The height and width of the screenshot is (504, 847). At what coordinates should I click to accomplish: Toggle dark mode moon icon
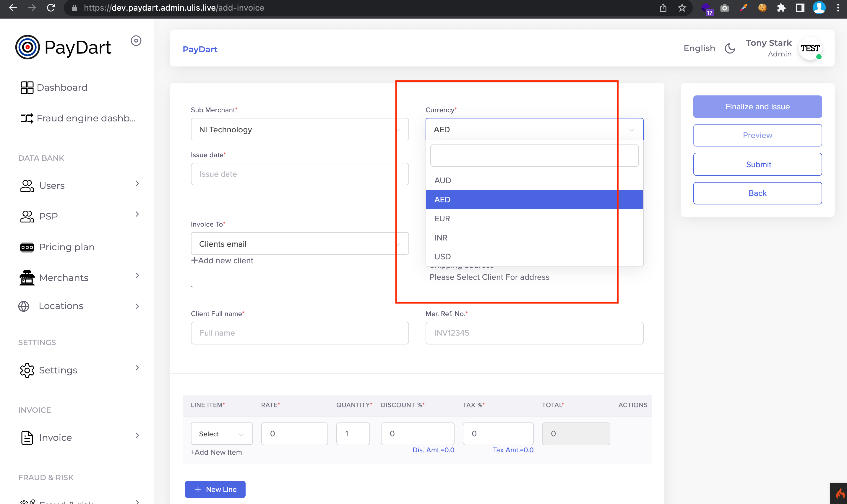point(730,48)
